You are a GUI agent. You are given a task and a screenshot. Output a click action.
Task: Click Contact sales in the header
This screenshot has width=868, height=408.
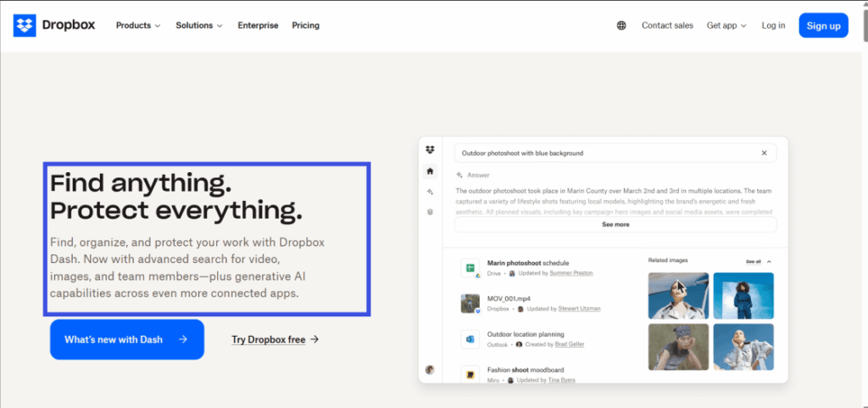(667, 25)
